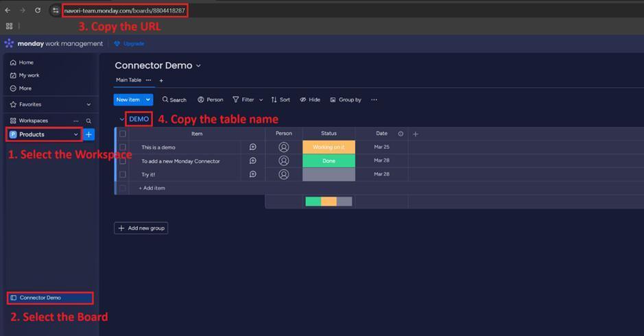Open My work in sidebar
Image resolution: width=644 pixels, height=336 pixels.
click(x=25, y=75)
